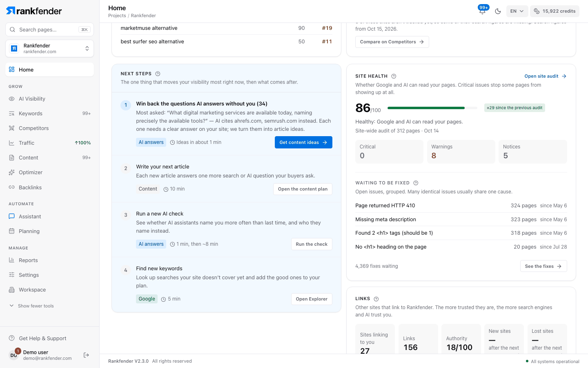
Task: Open Optimizer sparkle icon
Action: click(12, 173)
